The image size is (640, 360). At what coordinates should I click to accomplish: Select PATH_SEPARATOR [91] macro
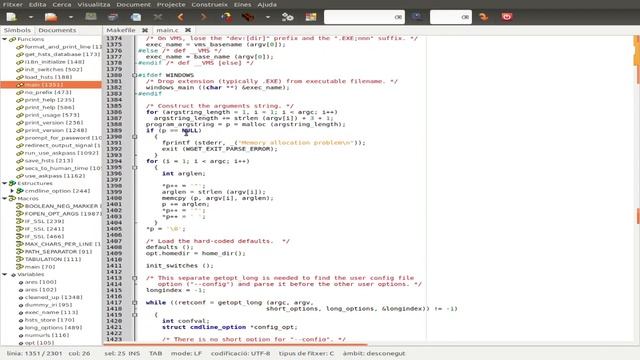(x=54, y=251)
